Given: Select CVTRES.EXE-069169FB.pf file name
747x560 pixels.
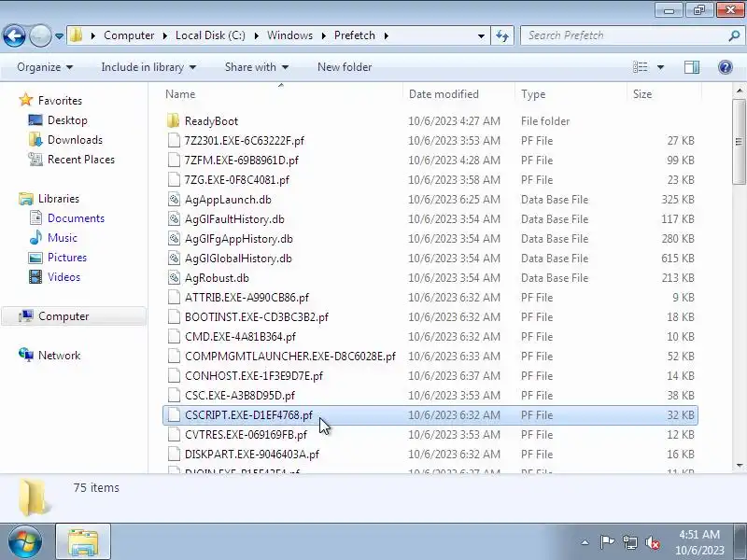Looking at the screenshot, I should 246,434.
